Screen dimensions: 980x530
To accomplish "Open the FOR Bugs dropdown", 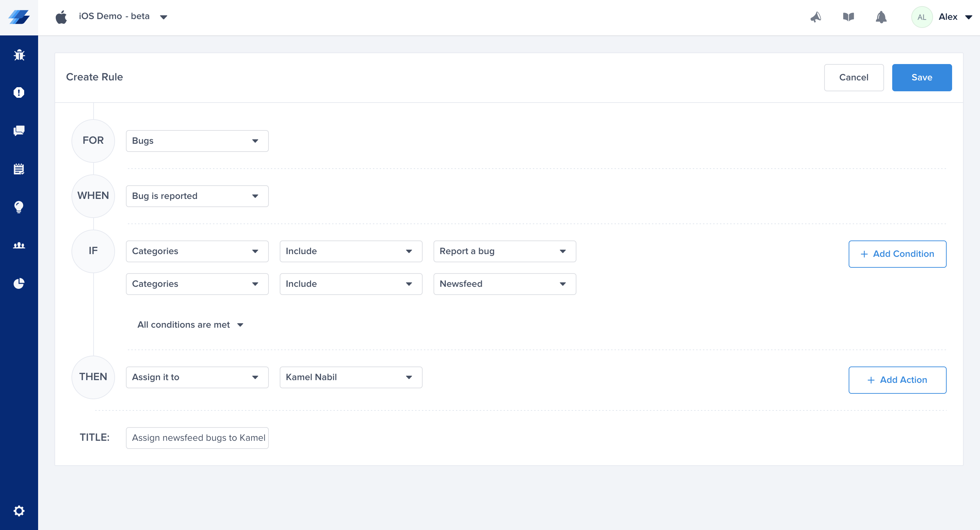I will (197, 141).
